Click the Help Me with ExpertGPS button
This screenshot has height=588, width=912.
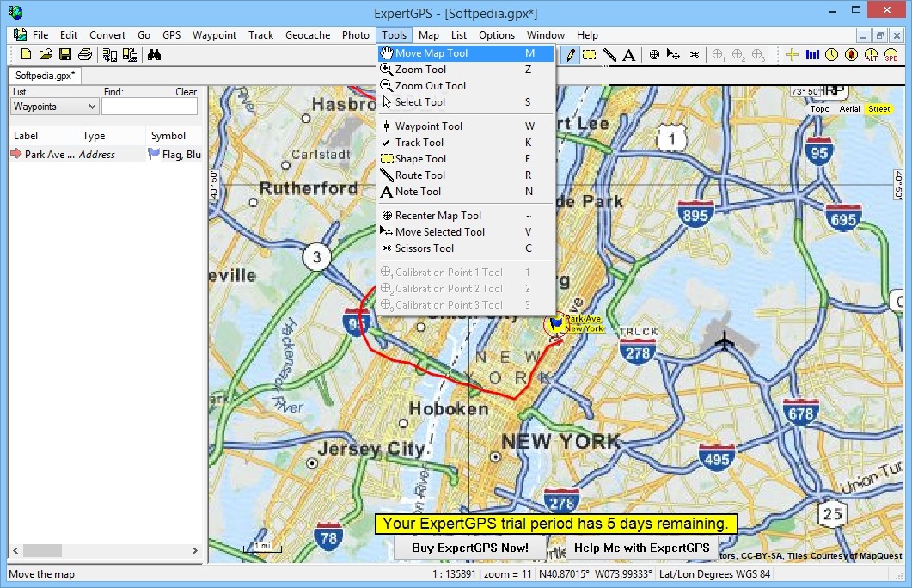[641, 548]
